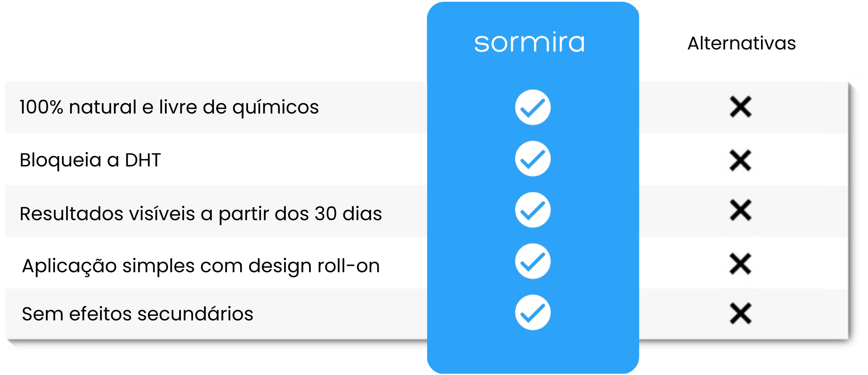868x375 pixels.
Task: Click checkmark in Bloqueia a DHT row
Action: [533, 159]
